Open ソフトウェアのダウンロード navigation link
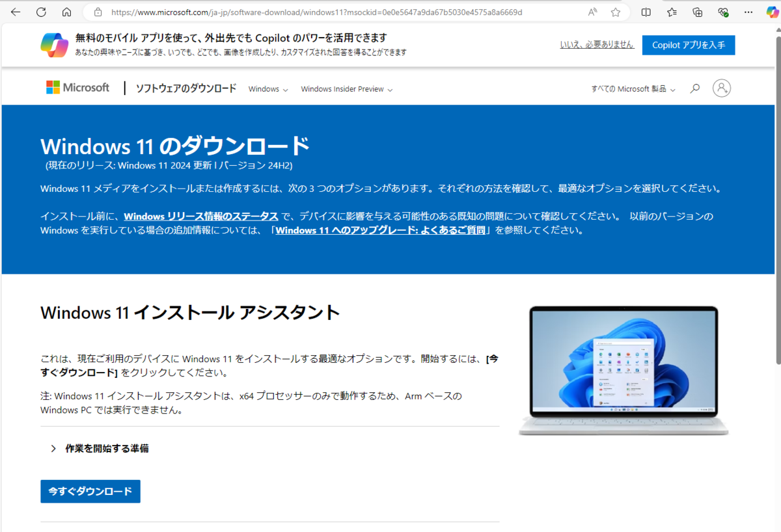This screenshot has height=532, width=781. 186,88
